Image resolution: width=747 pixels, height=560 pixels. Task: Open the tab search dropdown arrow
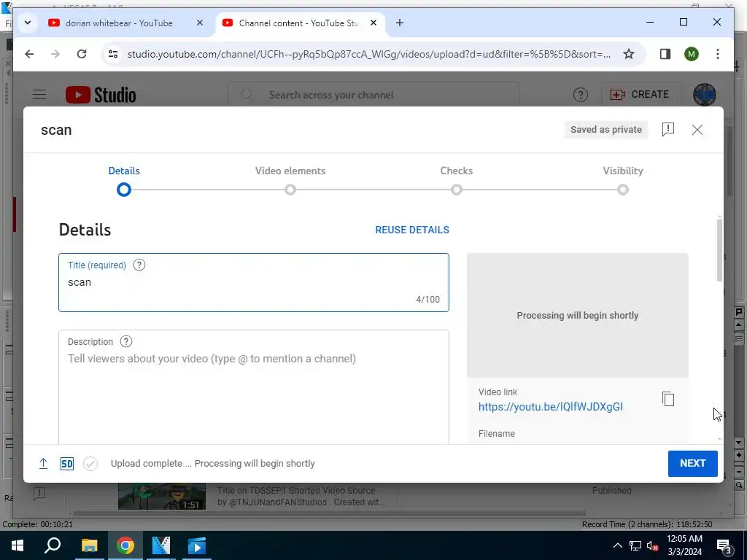click(28, 23)
